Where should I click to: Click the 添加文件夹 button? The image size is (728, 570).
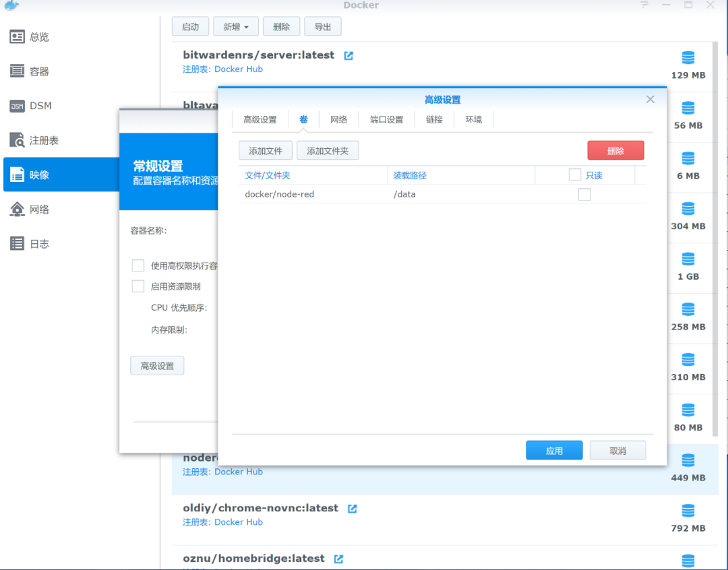[x=328, y=151]
